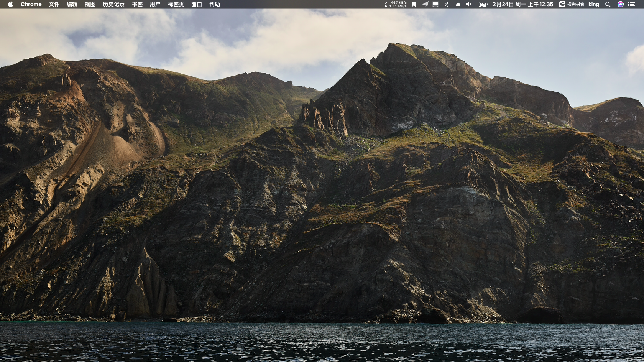Screen dimensions: 644x362
Task: Open the volume control icon
Action: pyautogui.click(x=468, y=4)
